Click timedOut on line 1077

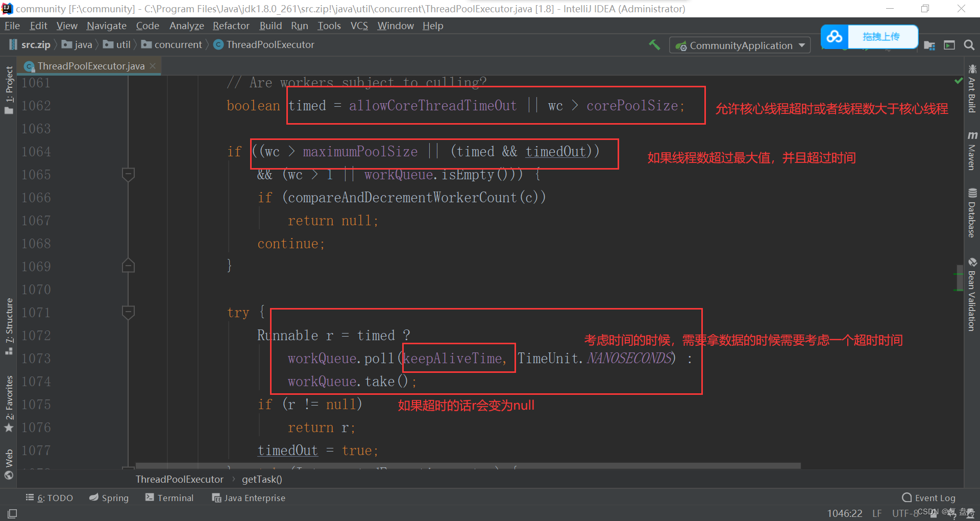coord(287,451)
